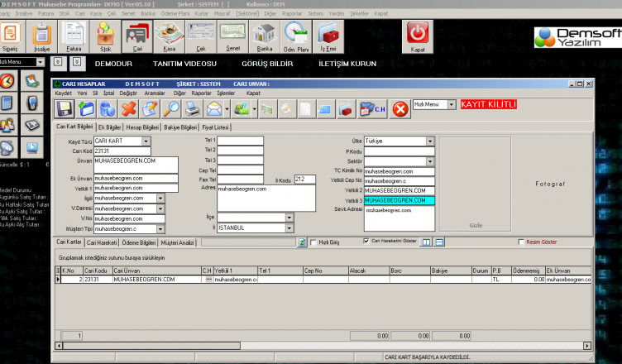Open Çek module icon
The height and width of the screenshot is (364, 622).
coord(201,37)
